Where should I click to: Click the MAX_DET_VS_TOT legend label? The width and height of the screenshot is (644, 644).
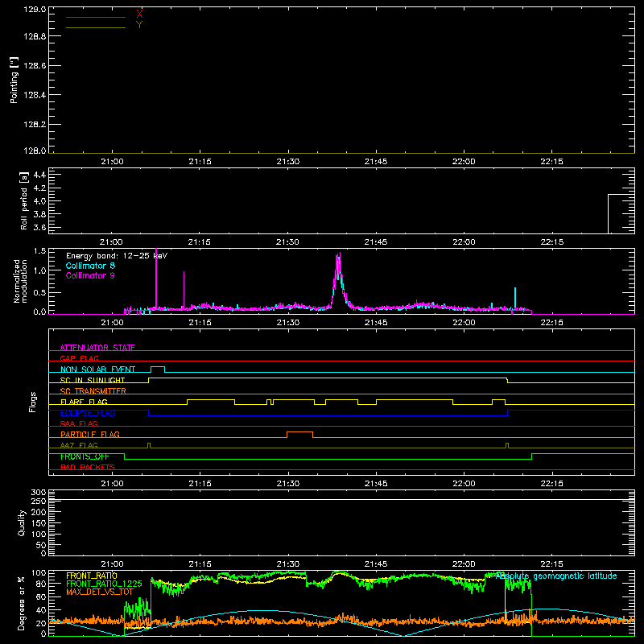[100, 592]
